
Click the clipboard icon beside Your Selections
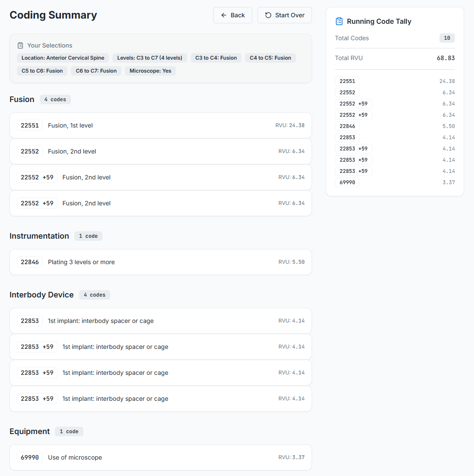pyautogui.click(x=20, y=45)
